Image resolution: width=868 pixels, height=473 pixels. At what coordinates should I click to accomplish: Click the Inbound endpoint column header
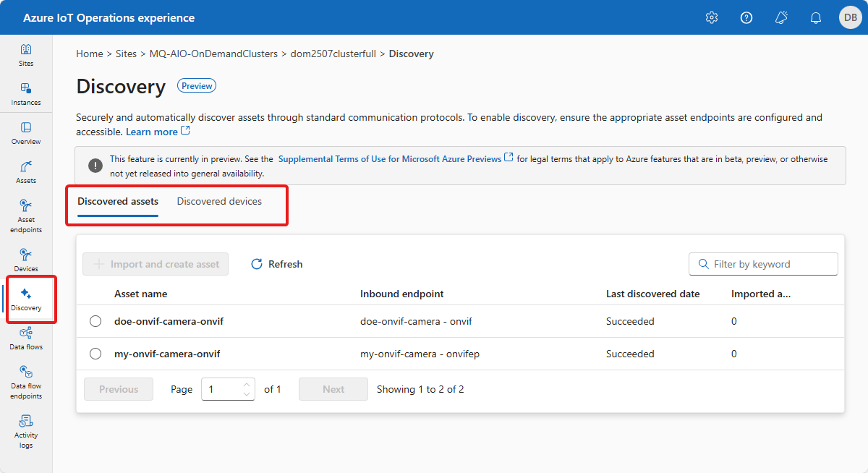pos(402,294)
